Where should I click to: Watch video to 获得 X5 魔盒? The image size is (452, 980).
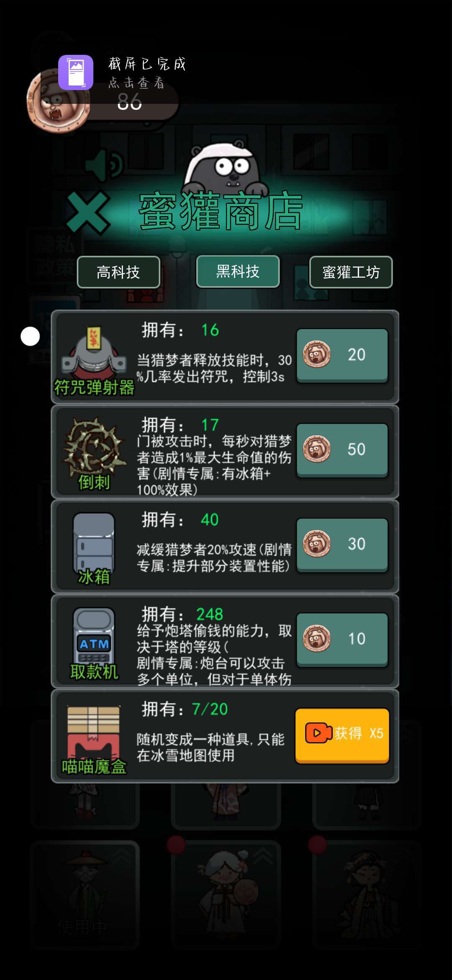pyautogui.click(x=342, y=735)
